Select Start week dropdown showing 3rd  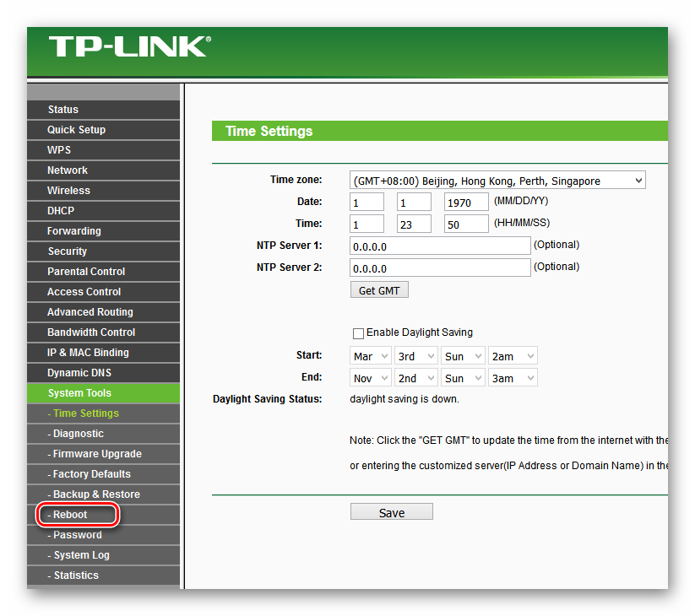[x=417, y=356]
